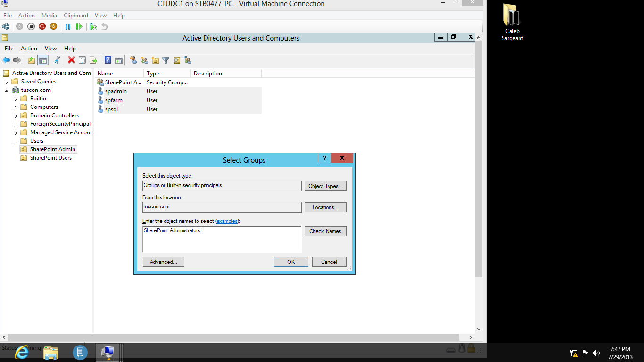The width and height of the screenshot is (644, 362).
Task: Click the Description column header
Action: (x=226, y=74)
